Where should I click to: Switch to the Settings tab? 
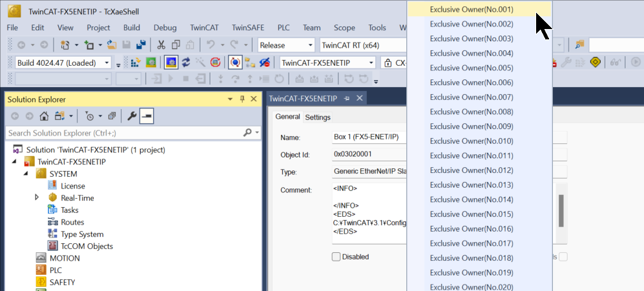[x=318, y=117]
